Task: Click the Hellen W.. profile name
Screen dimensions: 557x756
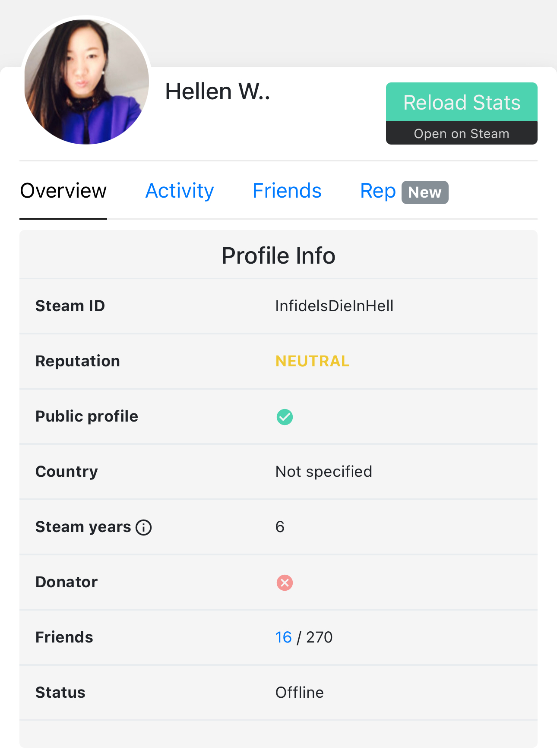Action: [217, 91]
